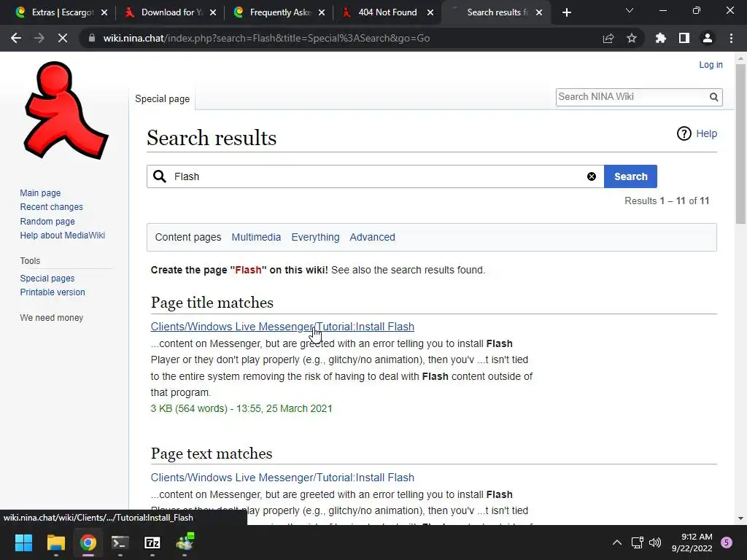Open a new browser tab
Image resolution: width=747 pixels, height=560 pixels.
(566, 12)
